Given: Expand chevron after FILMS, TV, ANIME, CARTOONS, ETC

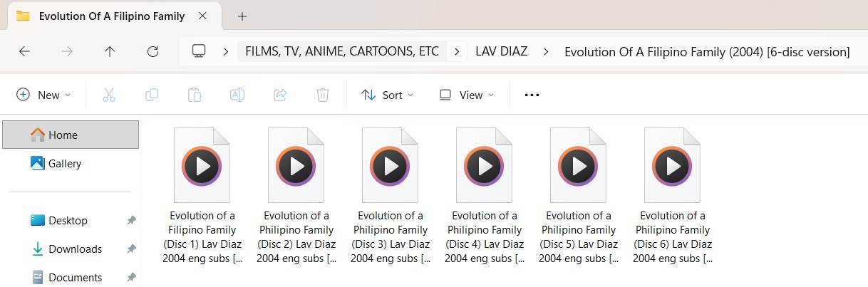Looking at the screenshot, I should tap(457, 51).
